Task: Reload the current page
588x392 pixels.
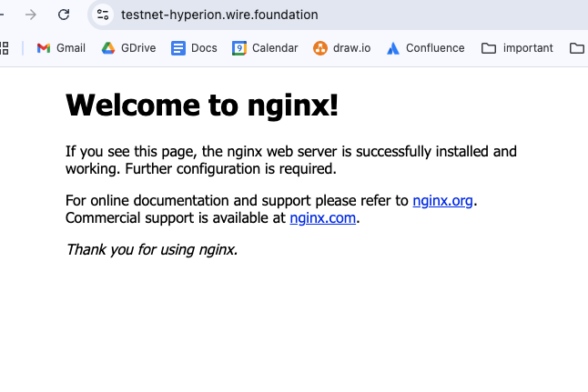Action: pos(64,15)
